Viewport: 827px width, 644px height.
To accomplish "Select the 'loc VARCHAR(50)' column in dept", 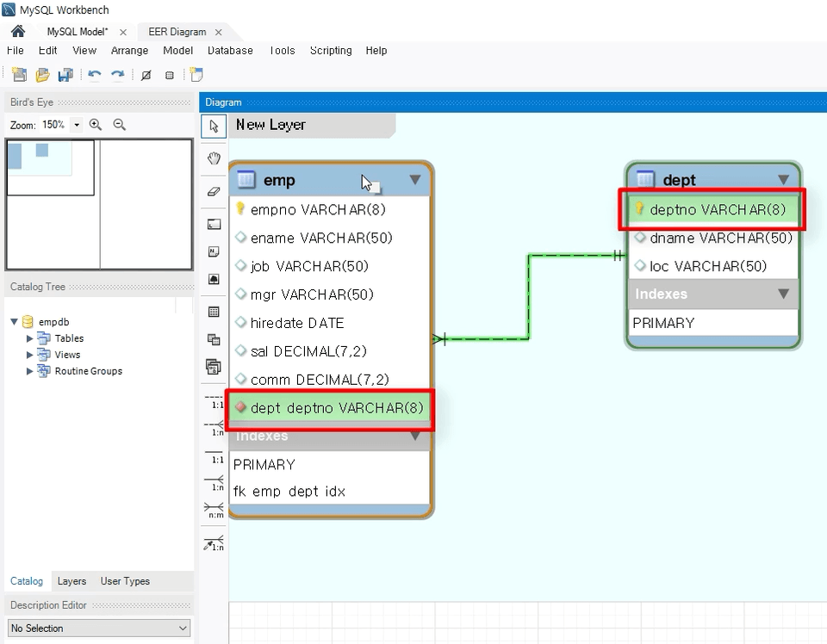I will (x=713, y=266).
